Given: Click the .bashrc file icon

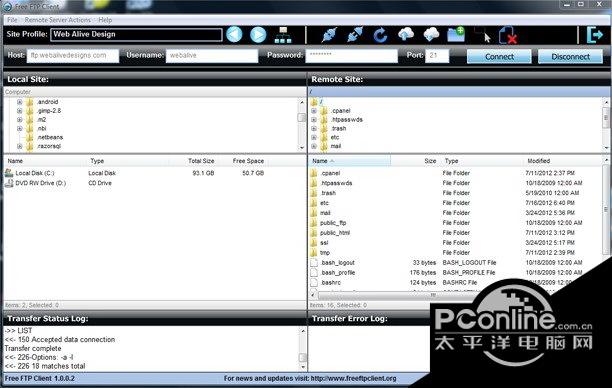Looking at the screenshot, I should click(x=314, y=283).
